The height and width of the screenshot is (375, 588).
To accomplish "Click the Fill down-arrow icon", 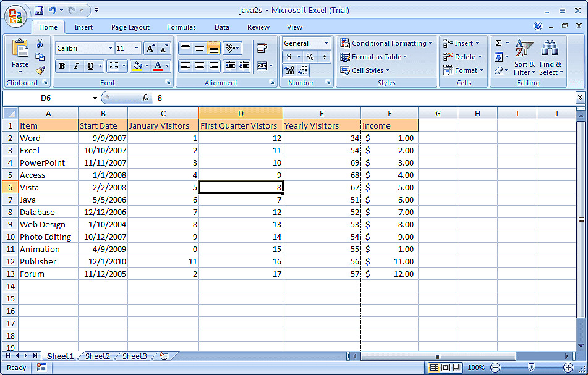I will tap(499, 57).
